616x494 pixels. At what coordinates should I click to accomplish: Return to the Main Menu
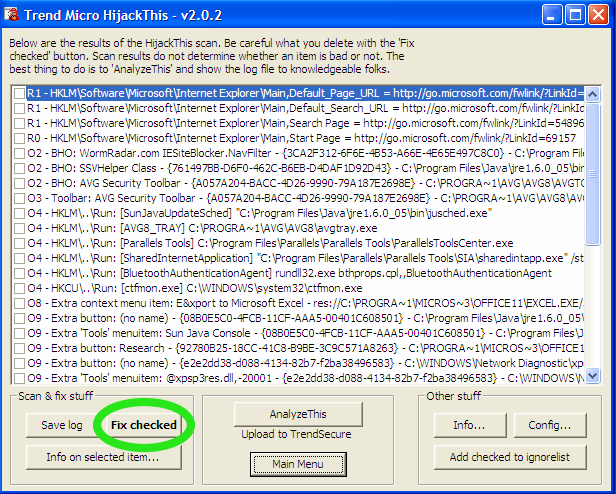[x=298, y=464]
